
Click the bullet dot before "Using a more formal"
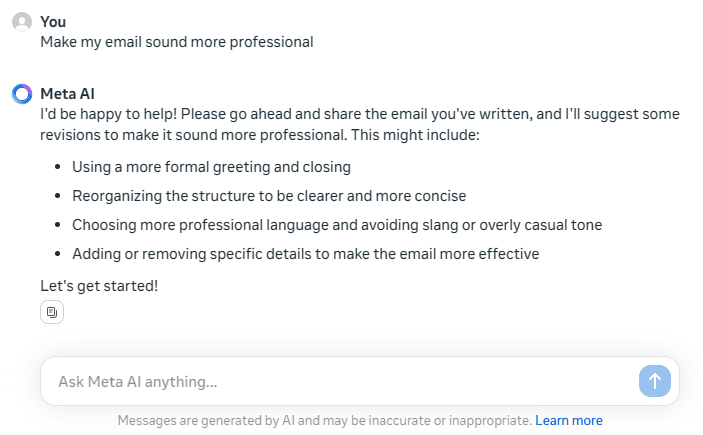coord(57,167)
